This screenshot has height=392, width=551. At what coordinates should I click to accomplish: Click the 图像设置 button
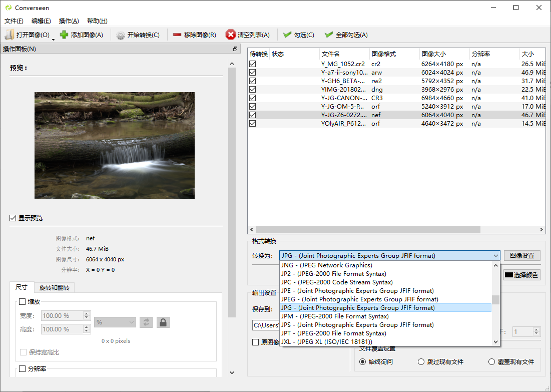click(x=521, y=256)
